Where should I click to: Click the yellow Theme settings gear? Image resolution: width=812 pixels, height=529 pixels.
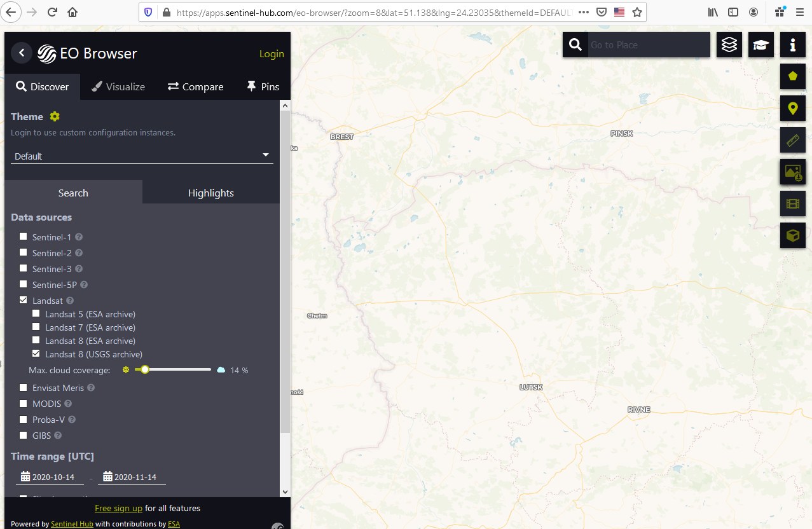coord(55,116)
